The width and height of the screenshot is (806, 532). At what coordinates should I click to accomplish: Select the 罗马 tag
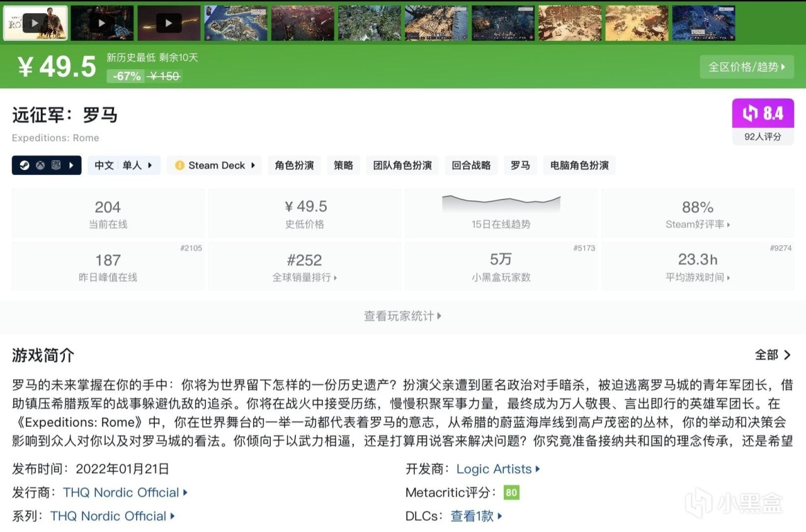point(520,166)
